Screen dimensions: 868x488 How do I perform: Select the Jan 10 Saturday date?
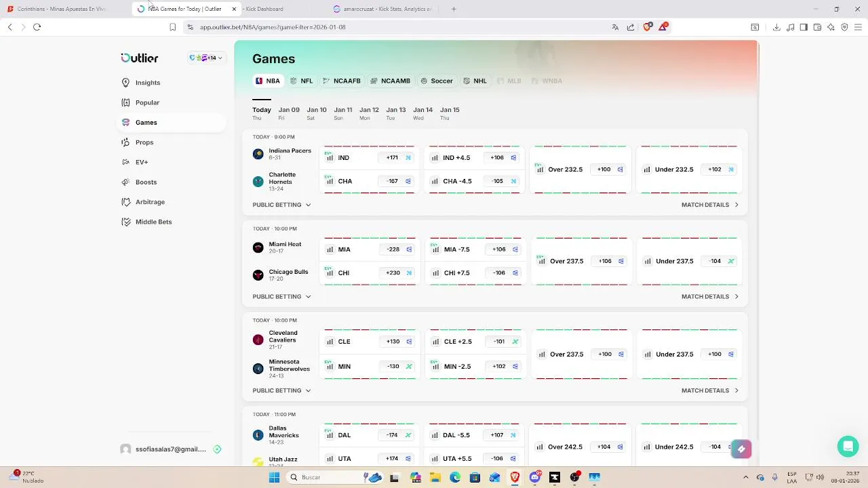point(317,113)
